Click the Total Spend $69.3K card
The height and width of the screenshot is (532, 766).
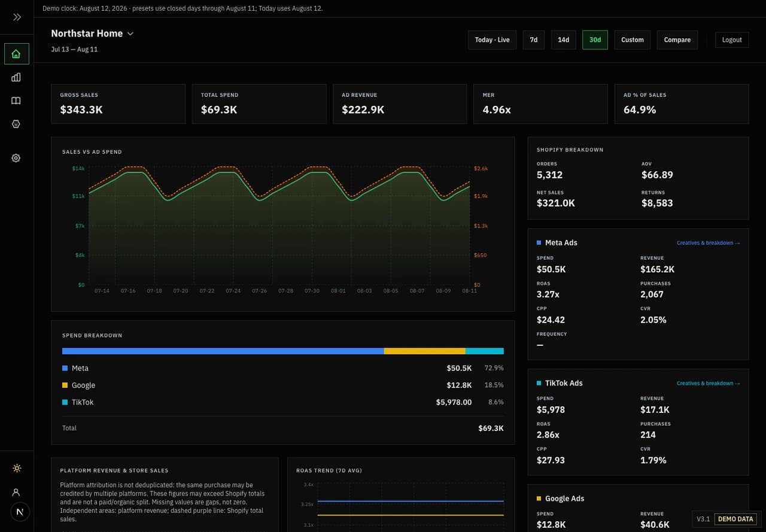(x=259, y=104)
